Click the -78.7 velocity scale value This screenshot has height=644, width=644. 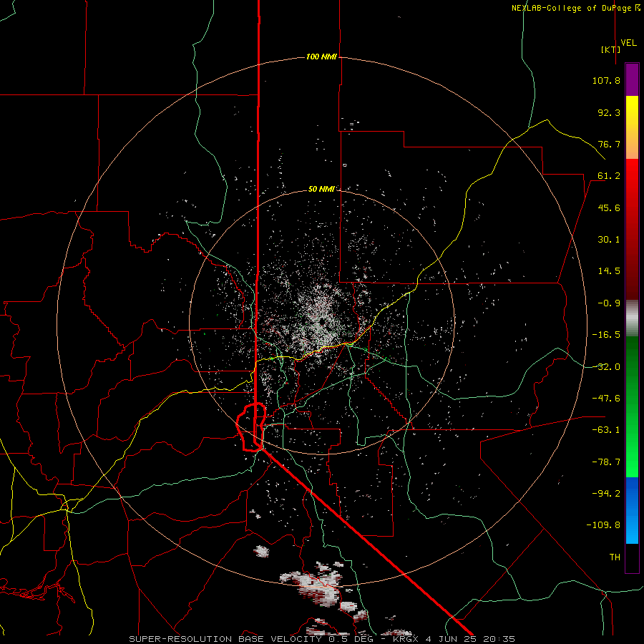[x=606, y=462]
